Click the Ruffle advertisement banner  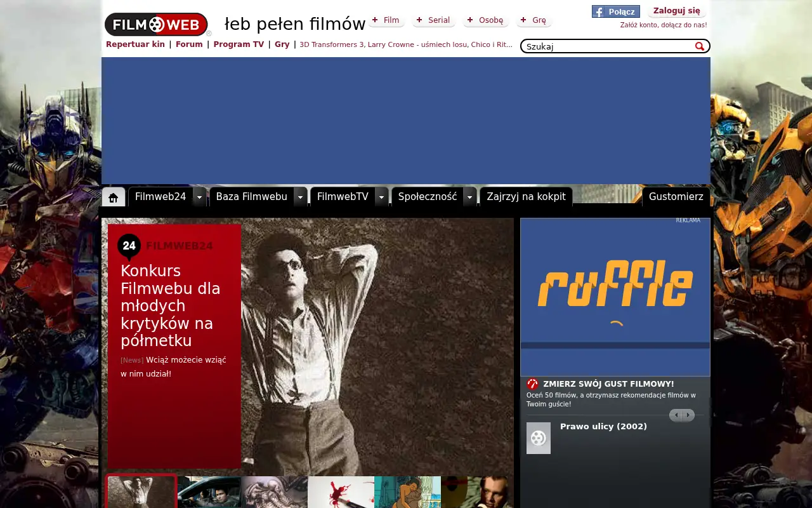[615, 297]
